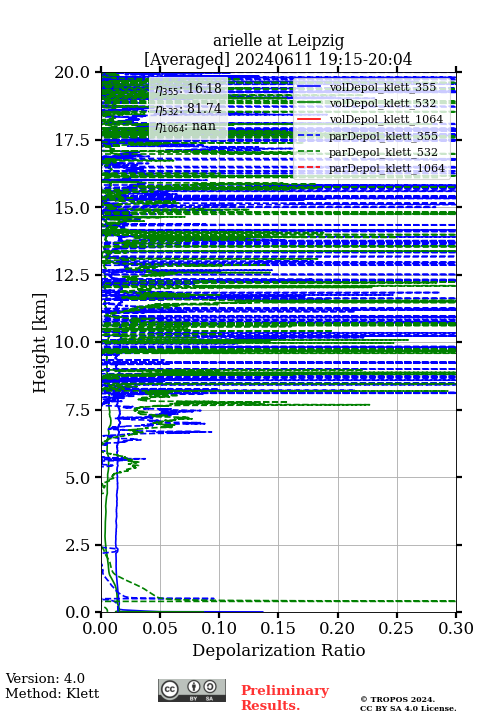The height and width of the screenshot is (720, 480).
Task: Click the blue volDepol_klett_355 legend line
Action: coord(309,87)
